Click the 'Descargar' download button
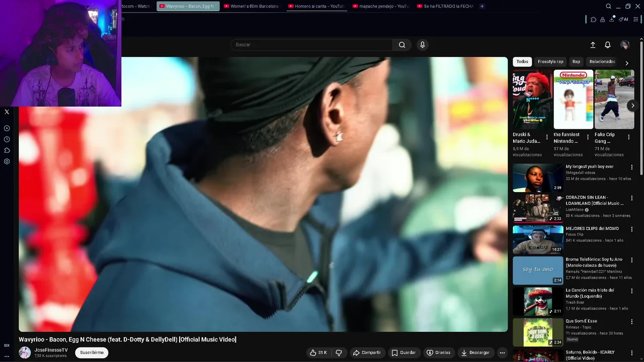The image size is (644, 362). pos(475,352)
